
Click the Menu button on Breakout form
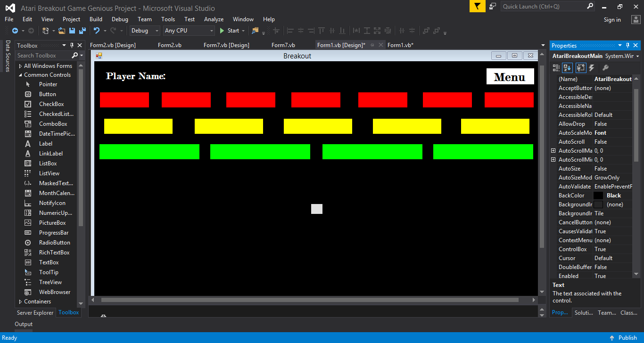click(x=510, y=76)
